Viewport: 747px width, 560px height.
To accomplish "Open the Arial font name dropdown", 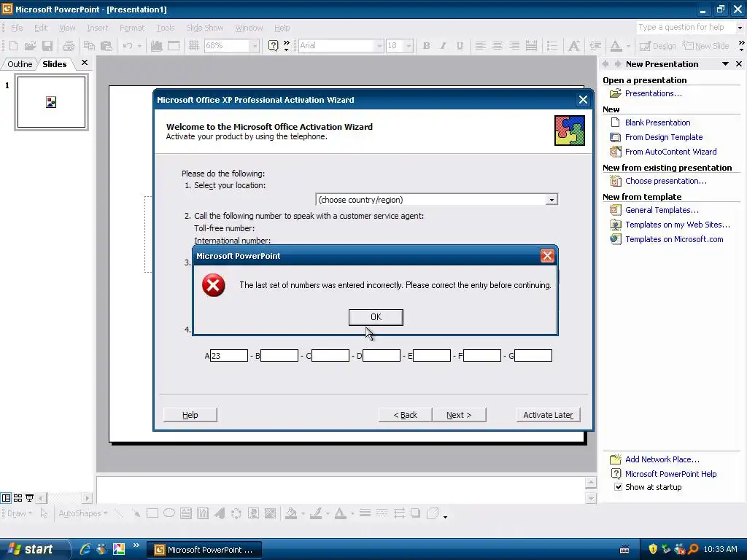I will [x=379, y=46].
